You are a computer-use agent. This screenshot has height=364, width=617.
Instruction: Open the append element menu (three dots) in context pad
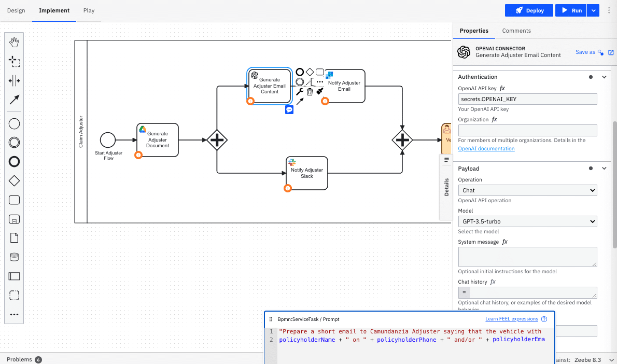click(x=320, y=82)
